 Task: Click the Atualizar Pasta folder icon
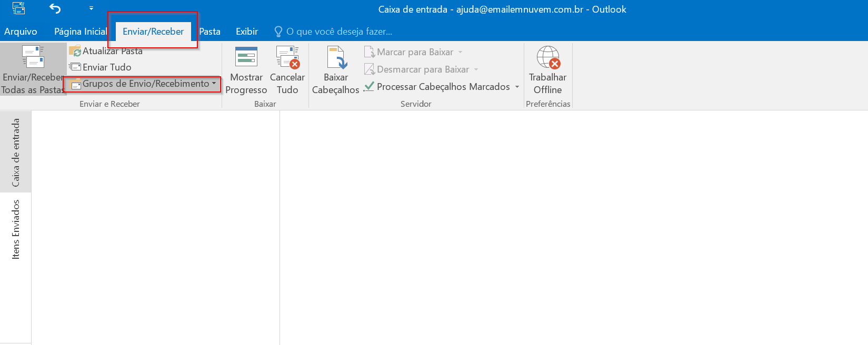[75, 51]
